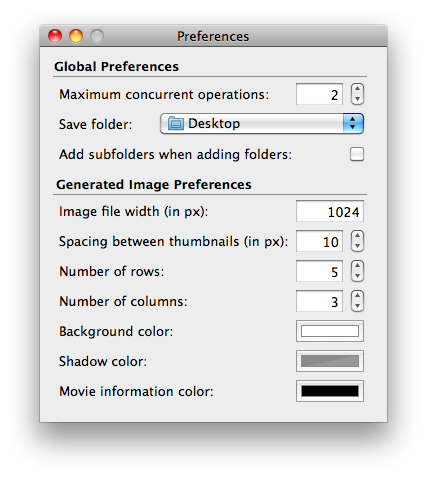This screenshot has height=477, width=427.
Task: Click the Maximum concurrent operations text field
Action: click(319, 94)
